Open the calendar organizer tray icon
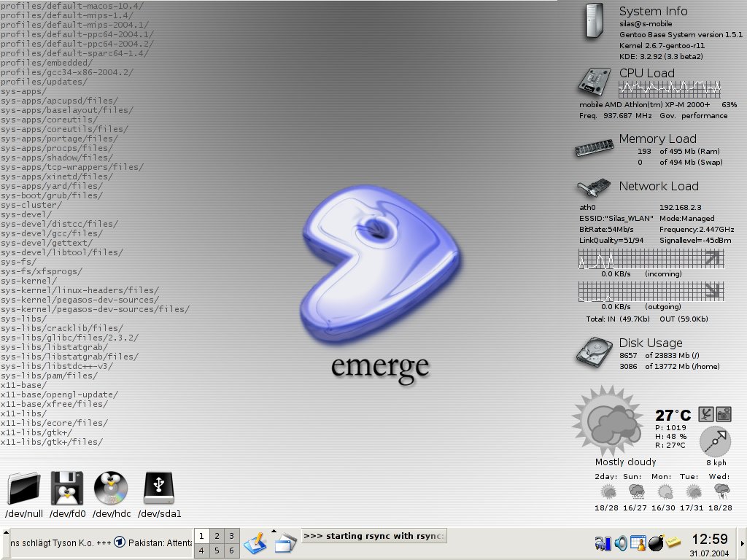747x560 pixels. tap(638, 542)
